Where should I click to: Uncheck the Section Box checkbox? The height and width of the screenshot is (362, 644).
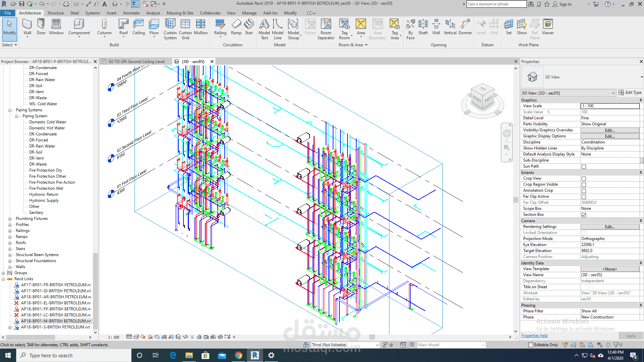pos(584,215)
